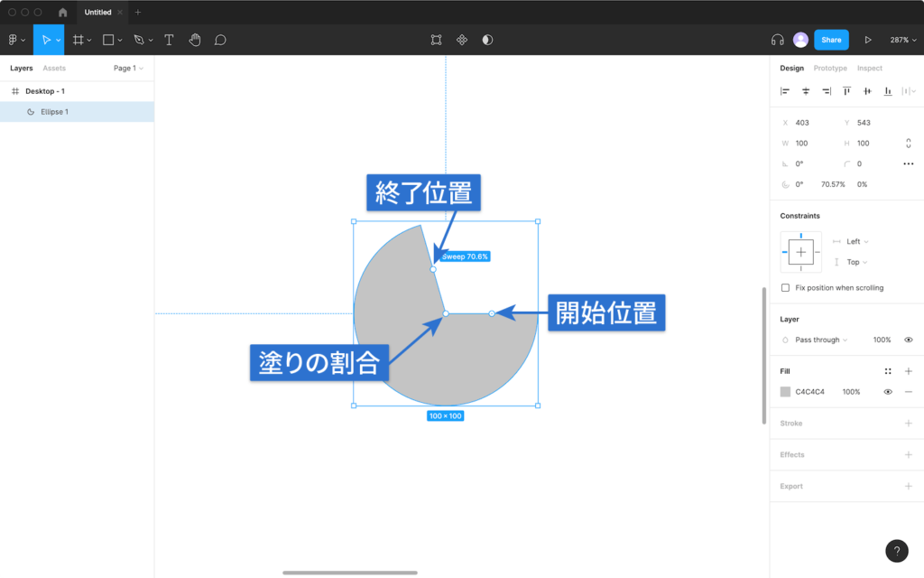The width and height of the screenshot is (924, 578).
Task: Click the blue Share button
Action: coord(830,40)
